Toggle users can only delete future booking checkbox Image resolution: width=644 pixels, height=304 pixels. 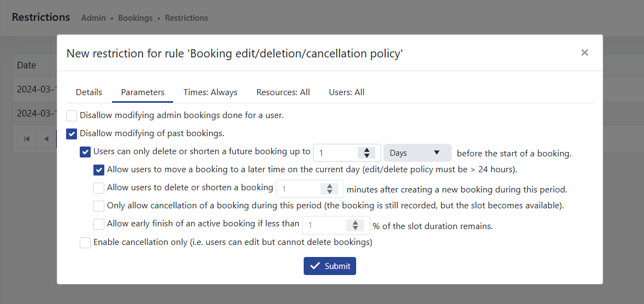pos(85,152)
